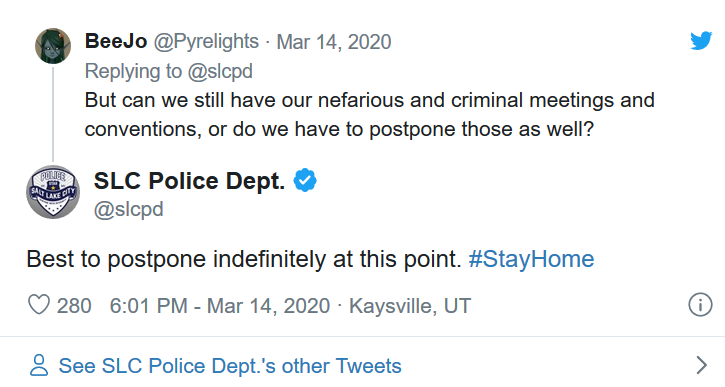The height and width of the screenshot is (387, 725).
Task: Like the tweet with the heart icon
Action: 39,306
